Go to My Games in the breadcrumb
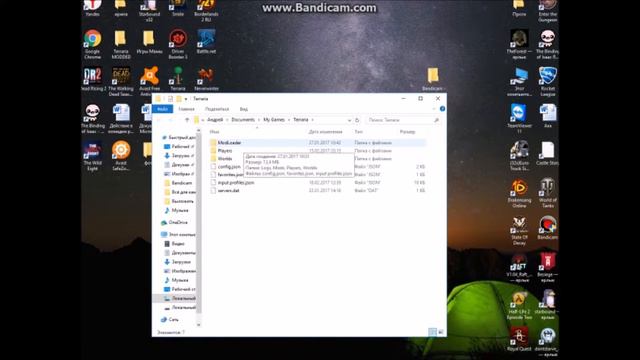 (274, 120)
